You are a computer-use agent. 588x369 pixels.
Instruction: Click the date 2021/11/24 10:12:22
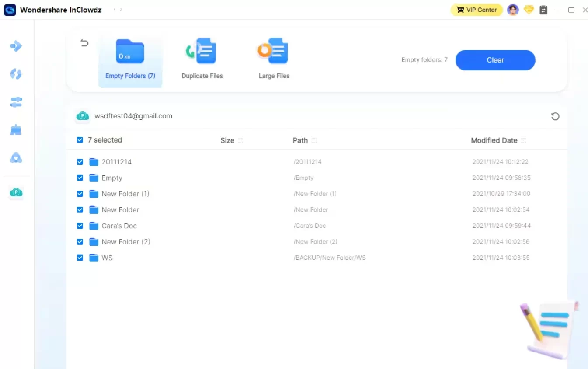coord(501,162)
